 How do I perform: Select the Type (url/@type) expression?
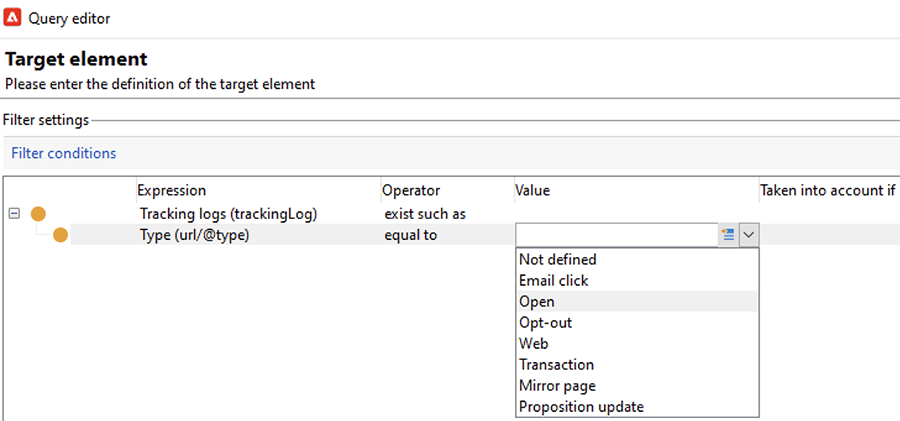[x=194, y=235]
